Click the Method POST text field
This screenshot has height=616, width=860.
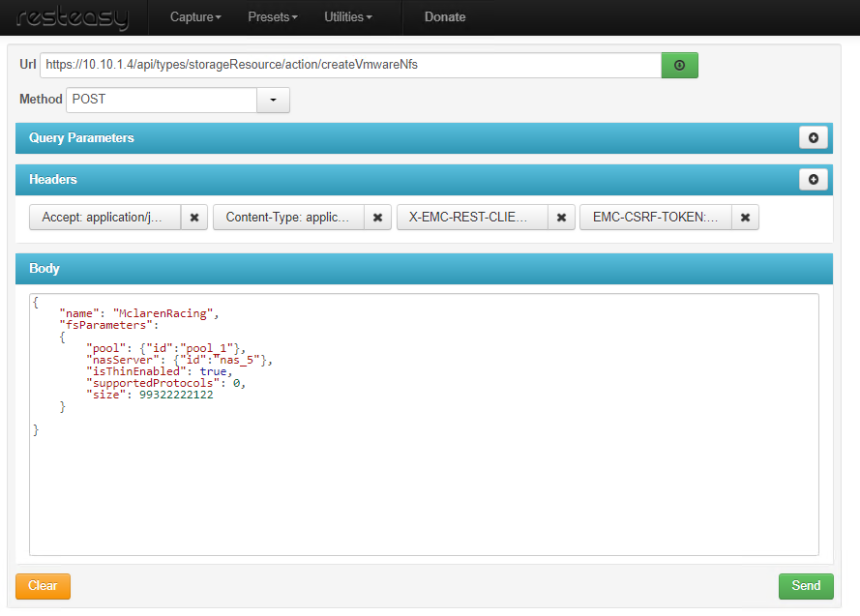tap(161, 100)
